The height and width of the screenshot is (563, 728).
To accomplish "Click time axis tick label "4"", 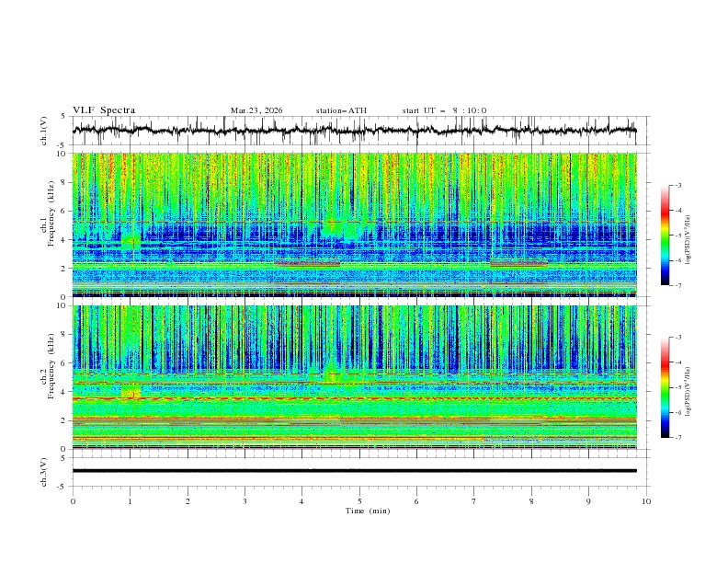I will point(301,501).
